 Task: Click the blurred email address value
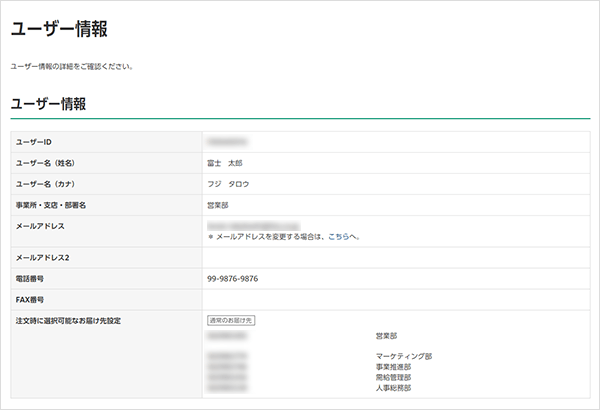click(x=253, y=225)
